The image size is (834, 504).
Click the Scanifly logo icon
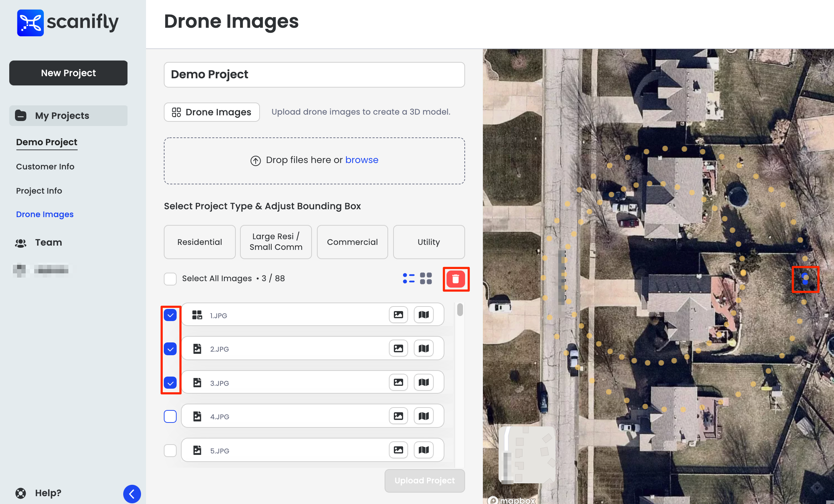pyautogui.click(x=30, y=23)
